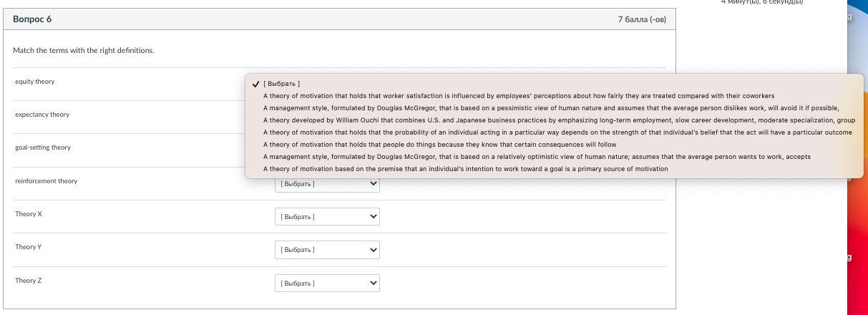The width and height of the screenshot is (868, 315).
Task: Click the 'goal-setting theory' term label
Action: point(43,147)
